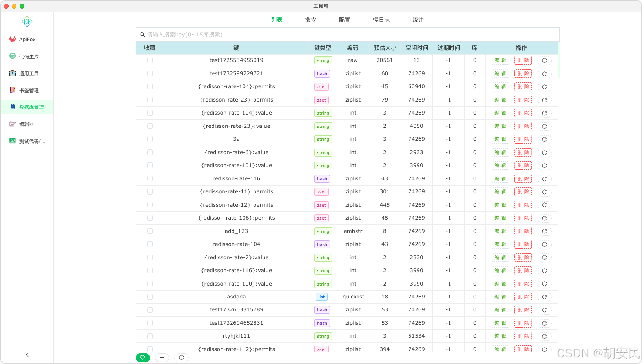The width and height of the screenshot is (642, 364).
Task: Click the embstr encoding cell
Action: [353, 231]
